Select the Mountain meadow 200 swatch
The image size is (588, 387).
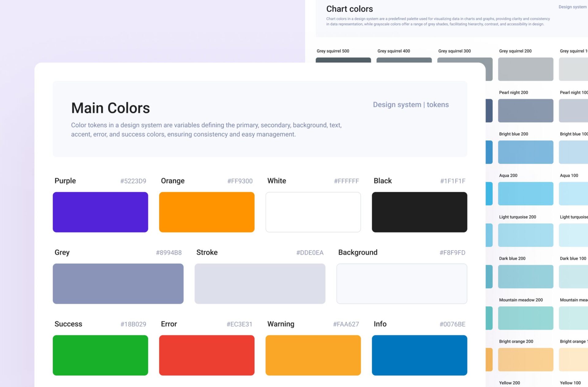[x=526, y=318]
